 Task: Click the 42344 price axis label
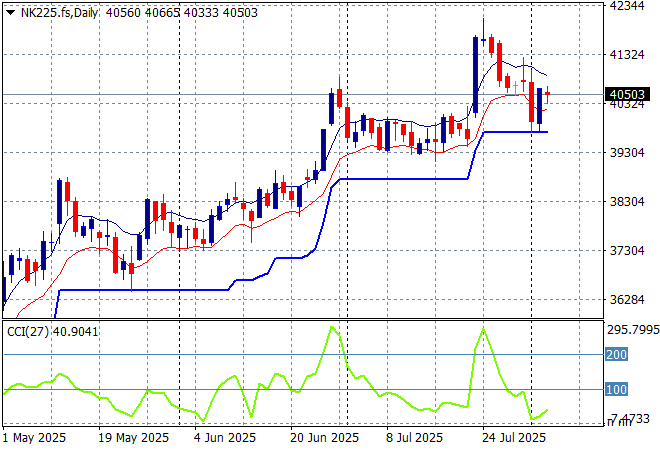pyautogui.click(x=627, y=6)
